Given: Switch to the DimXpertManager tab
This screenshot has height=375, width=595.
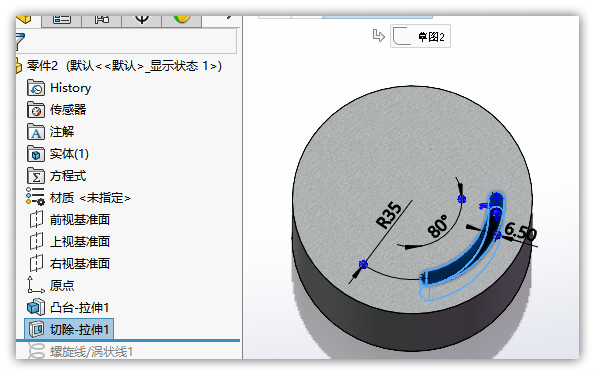Looking at the screenshot, I should [142, 20].
